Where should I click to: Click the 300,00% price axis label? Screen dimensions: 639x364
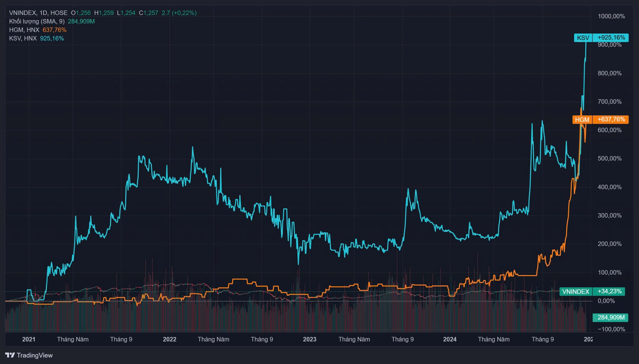point(610,215)
